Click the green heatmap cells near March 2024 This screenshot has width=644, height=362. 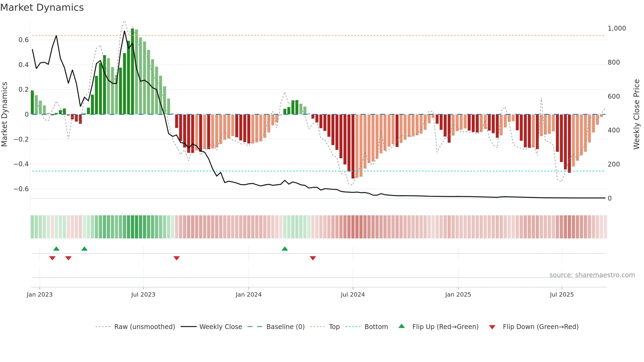click(x=297, y=227)
